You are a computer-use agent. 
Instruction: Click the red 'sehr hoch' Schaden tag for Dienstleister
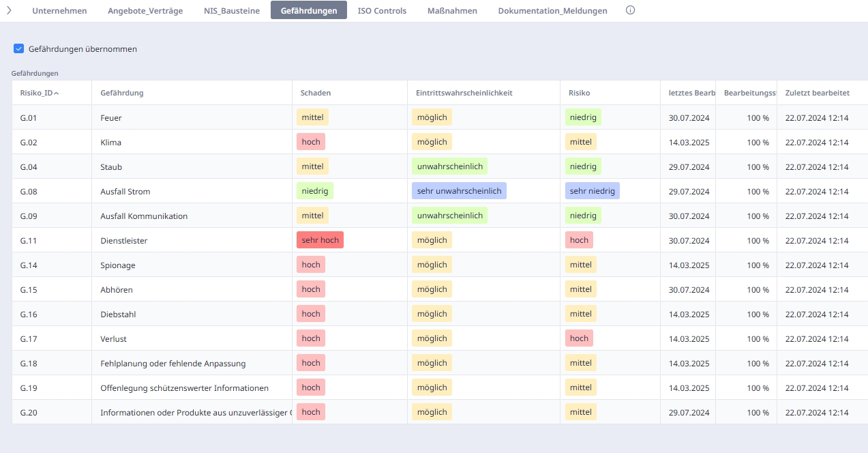pos(320,240)
